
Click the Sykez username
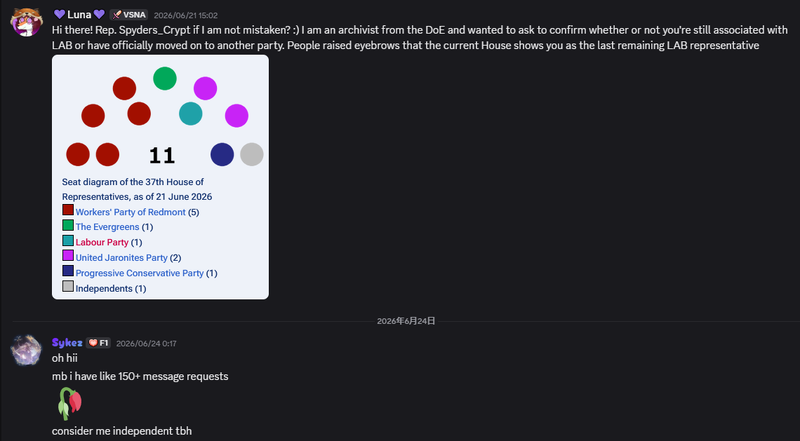coord(67,343)
